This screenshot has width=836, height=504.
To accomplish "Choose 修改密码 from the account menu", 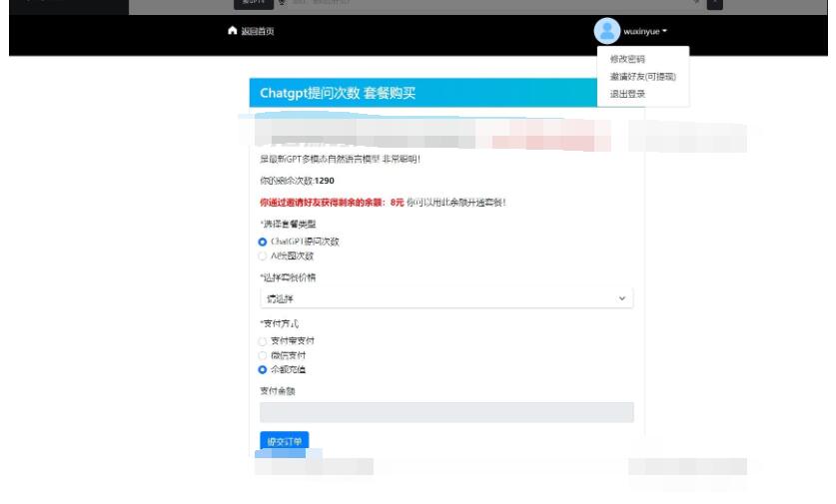I will click(627, 59).
